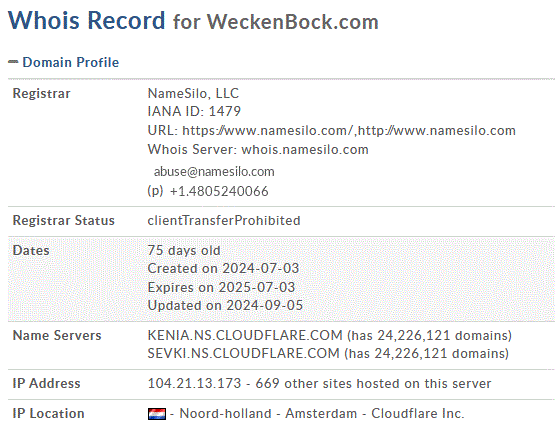556x426 pixels.
Task: Click the namesilo.com URL line
Action: [x=332, y=131]
